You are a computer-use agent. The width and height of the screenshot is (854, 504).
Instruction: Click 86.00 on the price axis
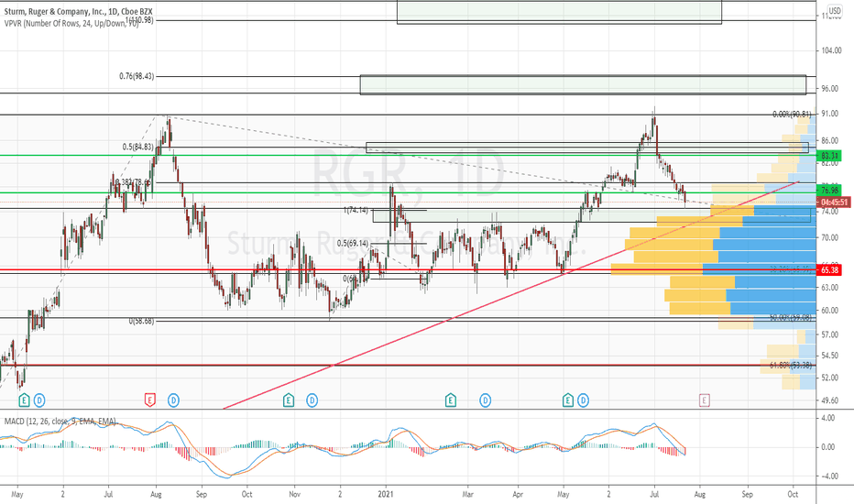tap(829, 140)
